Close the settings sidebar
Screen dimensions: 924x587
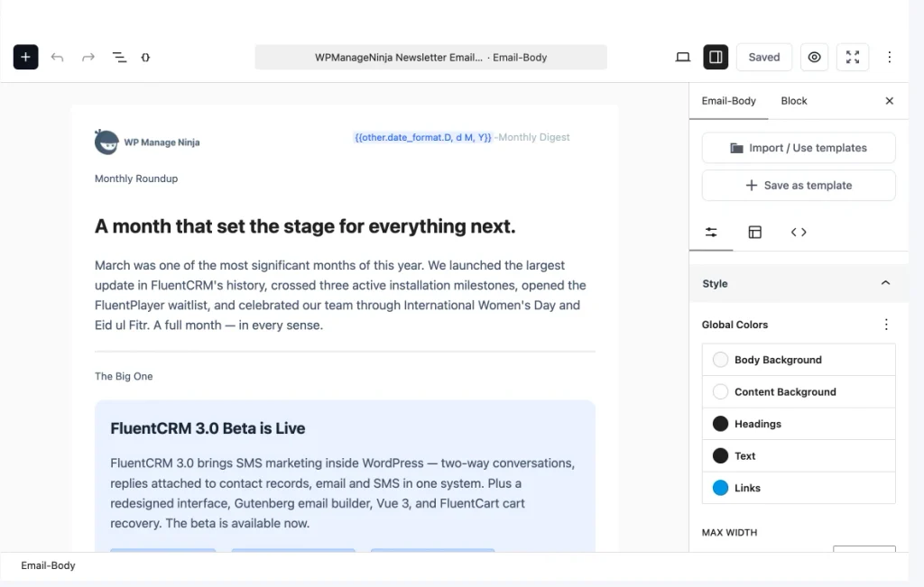(889, 101)
